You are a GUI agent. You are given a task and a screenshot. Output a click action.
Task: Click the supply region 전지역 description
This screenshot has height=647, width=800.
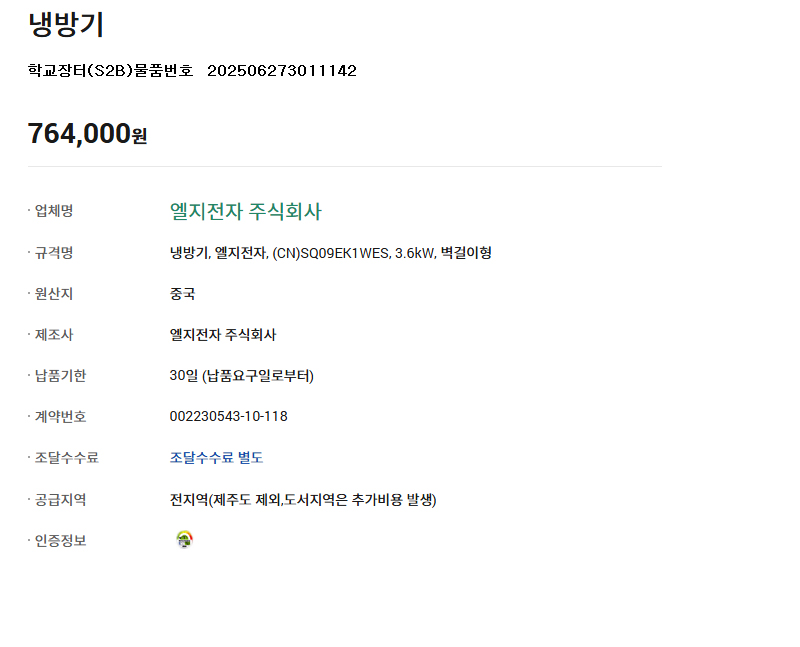tap(303, 499)
